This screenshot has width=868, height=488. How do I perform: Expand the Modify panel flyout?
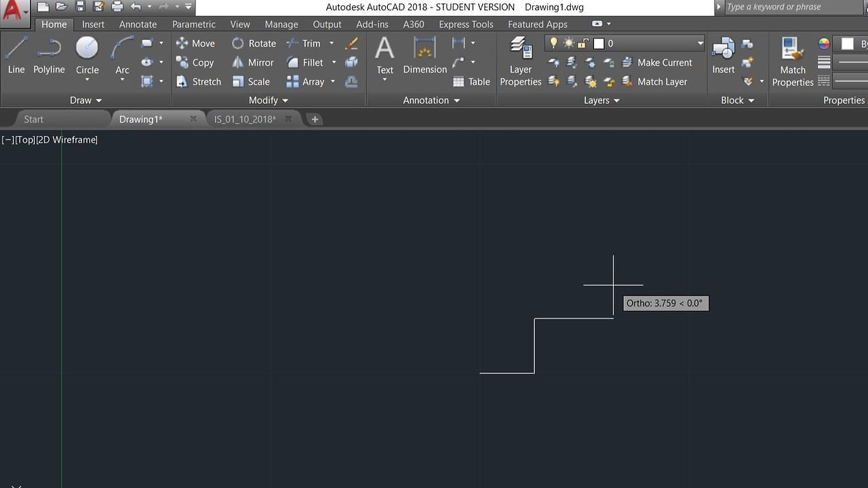tap(269, 100)
